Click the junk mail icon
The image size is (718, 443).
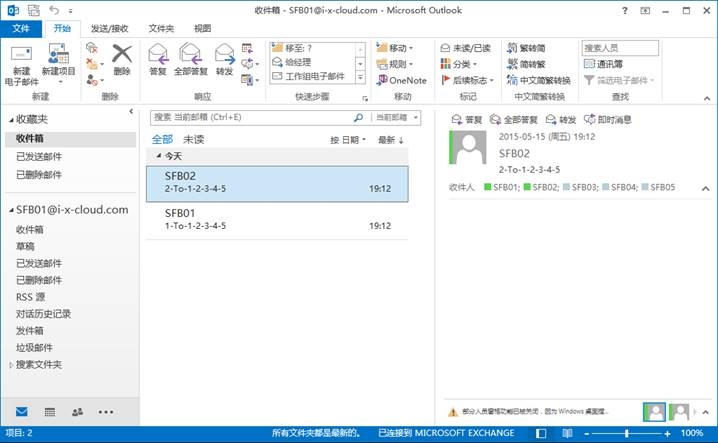(93, 80)
